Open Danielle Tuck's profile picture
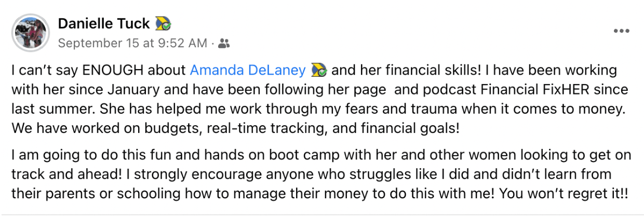This screenshot has height=217, width=644. [x=31, y=32]
